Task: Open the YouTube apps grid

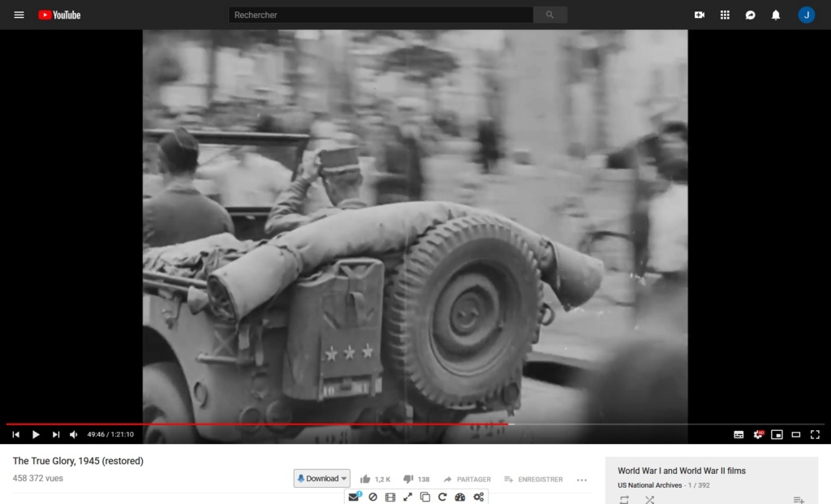Action: (x=725, y=15)
